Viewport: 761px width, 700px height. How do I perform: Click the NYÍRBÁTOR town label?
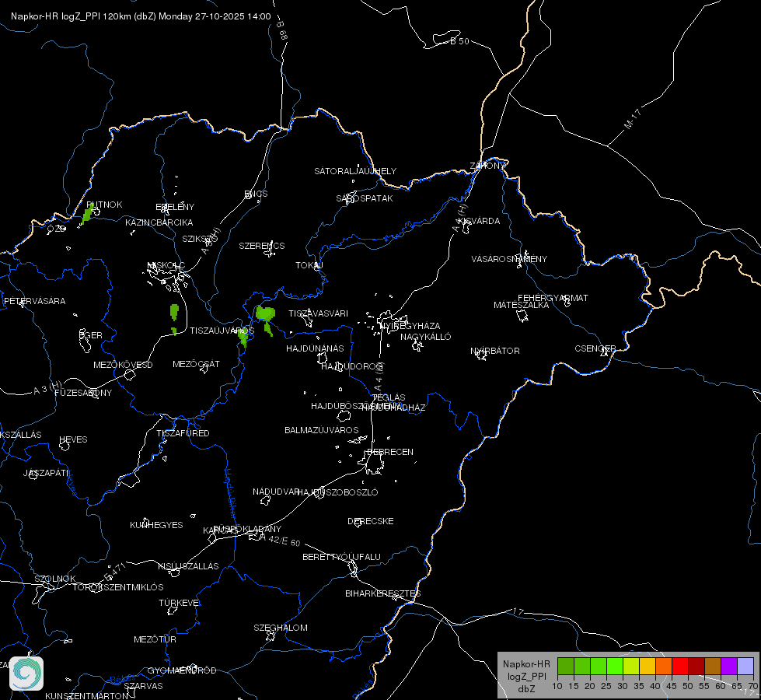click(x=495, y=351)
